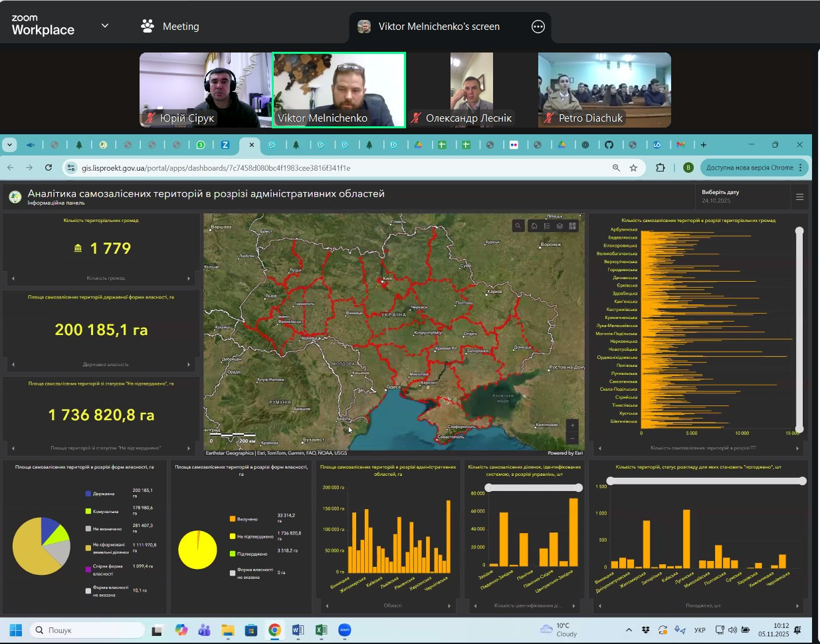
Task: Click the Windows taskbar search field
Action: pyautogui.click(x=88, y=630)
